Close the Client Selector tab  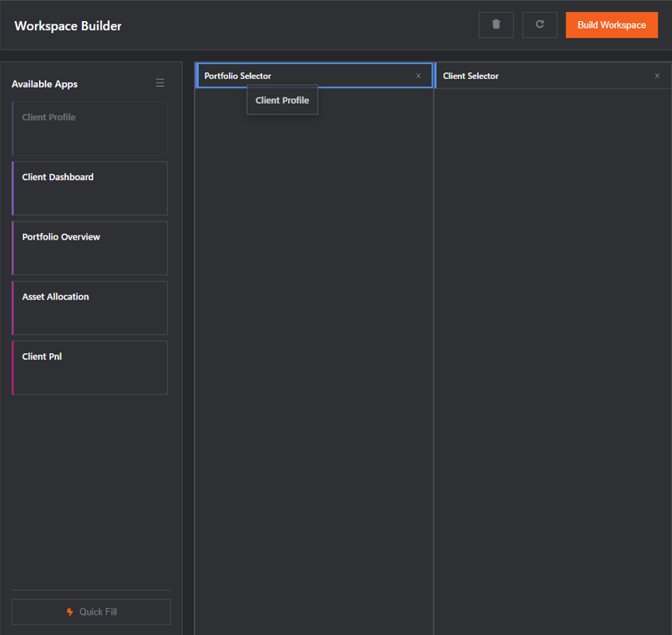pyautogui.click(x=657, y=76)
